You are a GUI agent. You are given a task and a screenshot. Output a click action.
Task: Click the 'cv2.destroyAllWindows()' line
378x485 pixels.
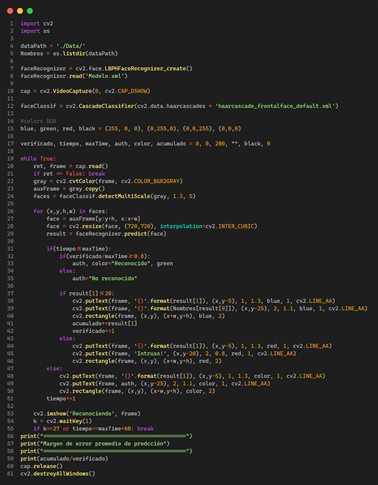[x=58, y=474]
